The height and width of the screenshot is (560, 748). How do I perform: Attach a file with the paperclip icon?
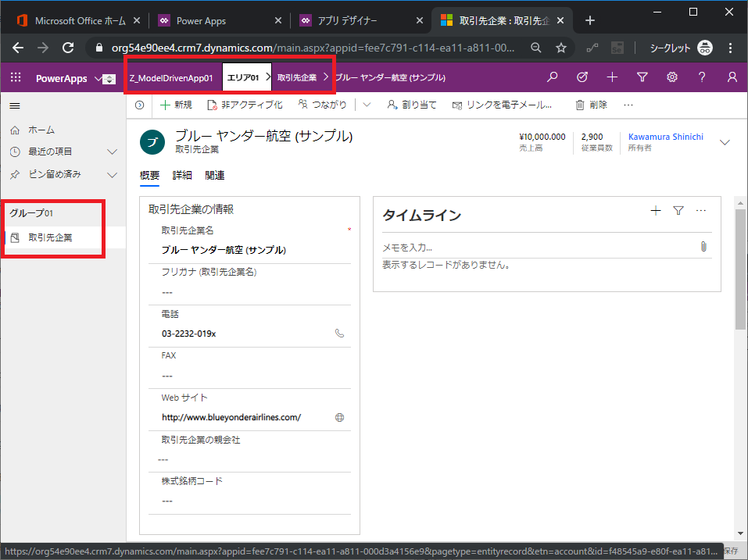703,246
